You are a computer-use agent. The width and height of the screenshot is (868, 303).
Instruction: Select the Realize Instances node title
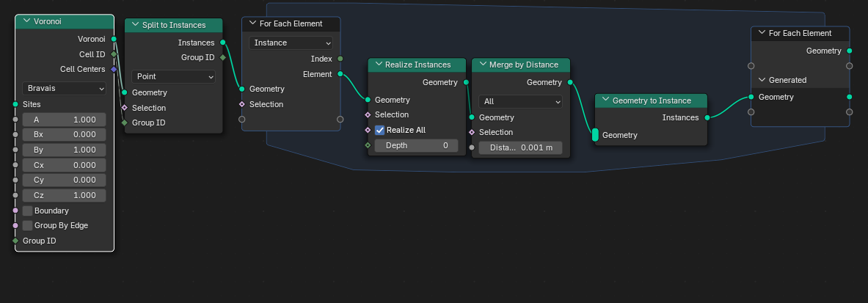(418, 65)
